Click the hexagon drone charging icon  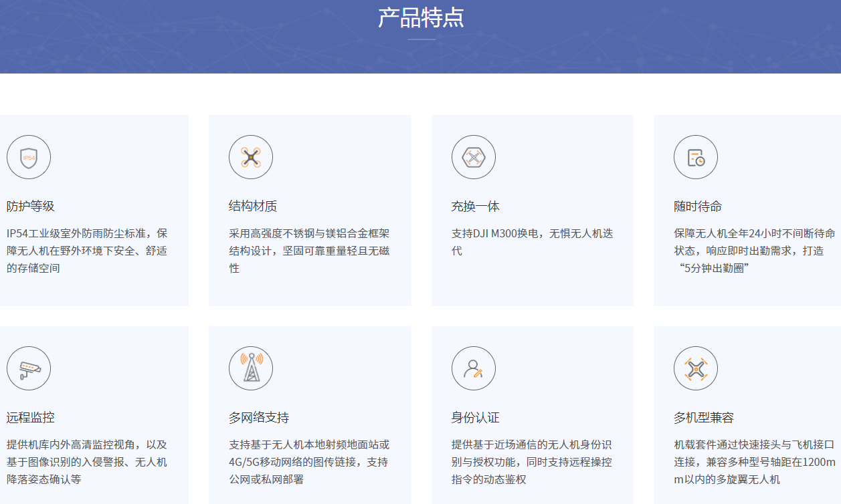tap(474, 158)
